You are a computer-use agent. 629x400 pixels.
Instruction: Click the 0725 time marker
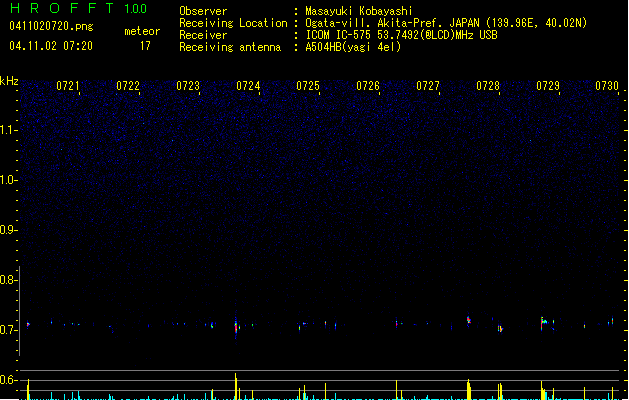(308, 86)
